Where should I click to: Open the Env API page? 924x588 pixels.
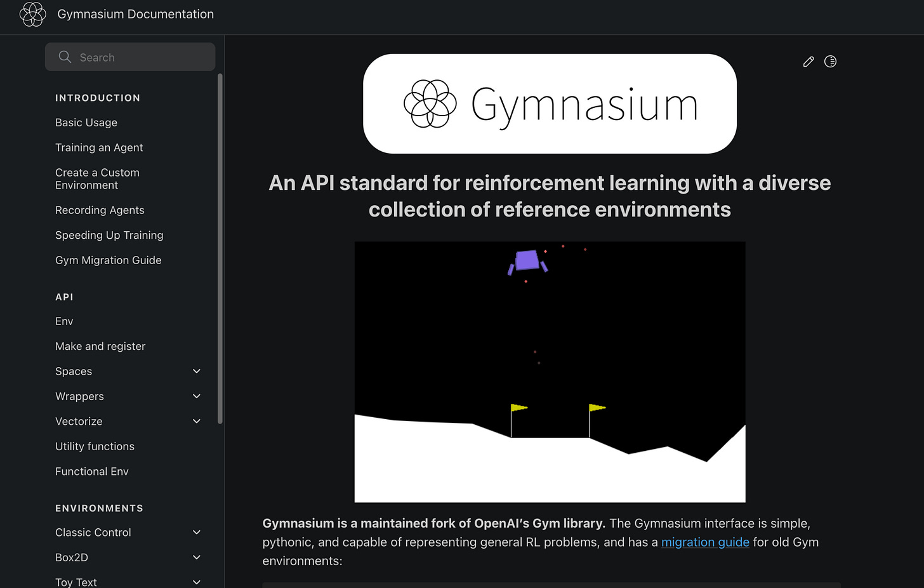point(64,321)
